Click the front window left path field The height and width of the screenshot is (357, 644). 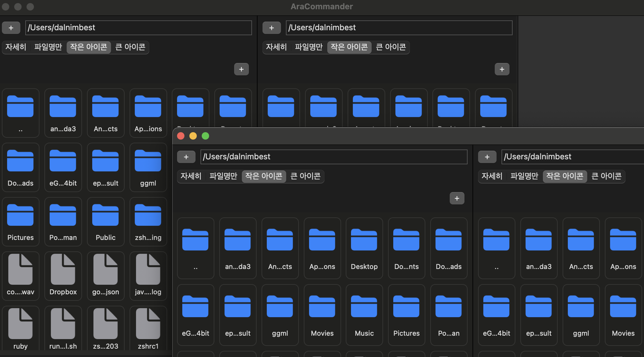click(334, 157)
